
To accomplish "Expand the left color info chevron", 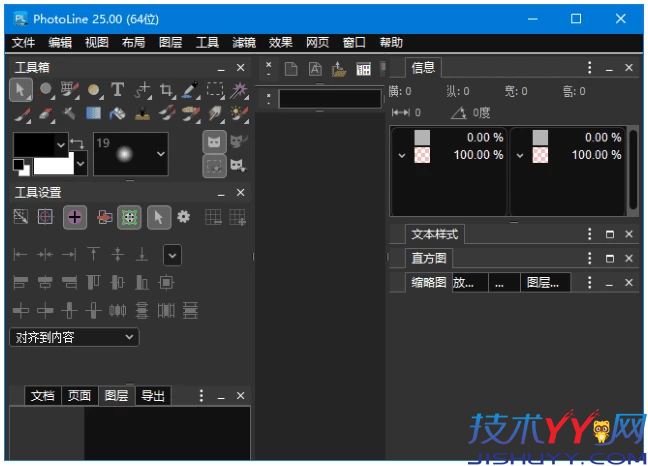I will pos(402,156).
